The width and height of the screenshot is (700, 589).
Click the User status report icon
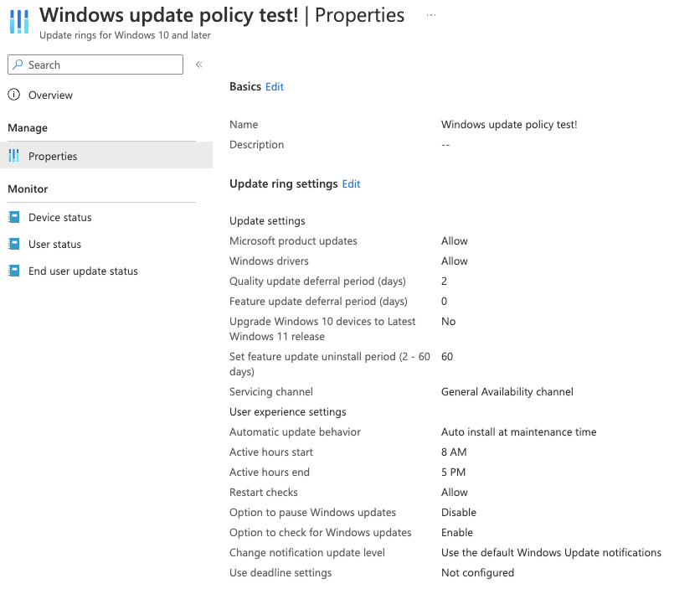(x=13, y=245)
